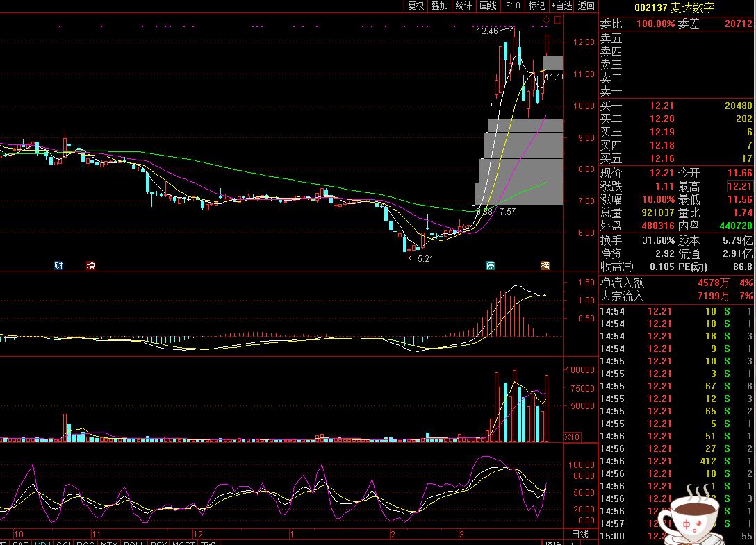Viewport: 756px width, 545px height.
Task: Click the month 3 date axis marker
Action: (x=461, y=534)
